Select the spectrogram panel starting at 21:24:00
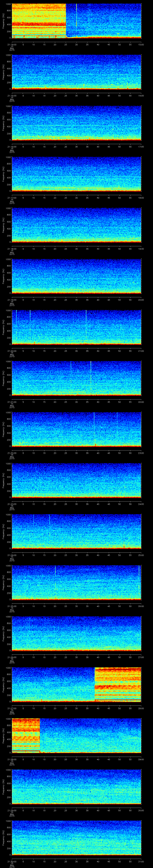The height and width of the screenshot is (868, 153). [x=76, y=531]
